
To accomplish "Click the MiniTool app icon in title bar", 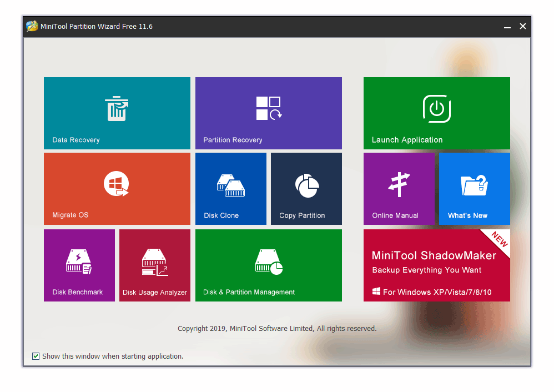I will pos(32,27).
